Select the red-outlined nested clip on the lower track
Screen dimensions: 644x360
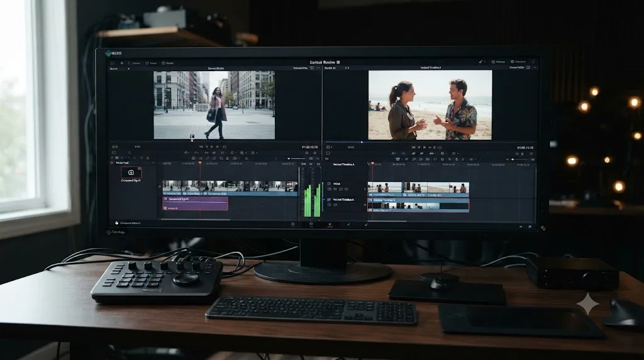418,205
